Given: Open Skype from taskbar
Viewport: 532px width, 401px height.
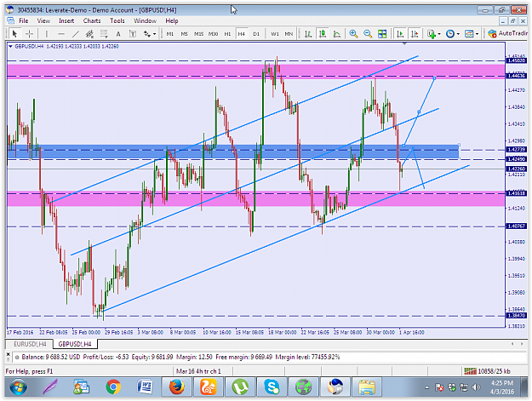Looking at the screenshot, I should [272, 387].
